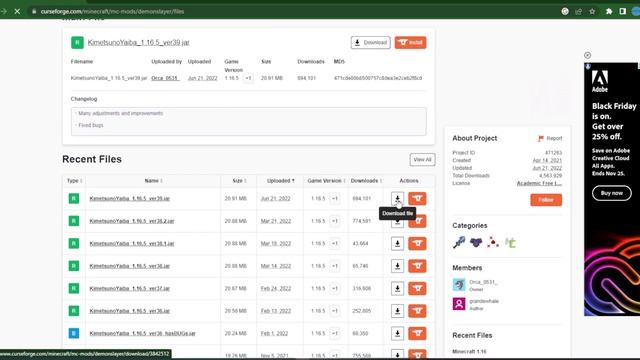Expand +1 game versions in main file details
The image size is (640, 360).
(x=248, y=78)
